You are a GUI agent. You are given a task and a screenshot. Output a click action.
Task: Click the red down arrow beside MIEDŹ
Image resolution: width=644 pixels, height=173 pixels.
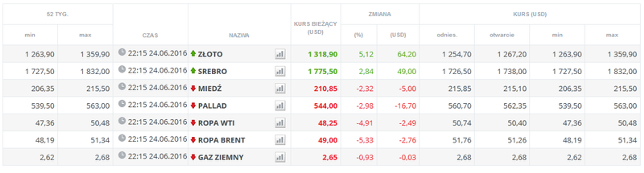[x=193, y=88]
